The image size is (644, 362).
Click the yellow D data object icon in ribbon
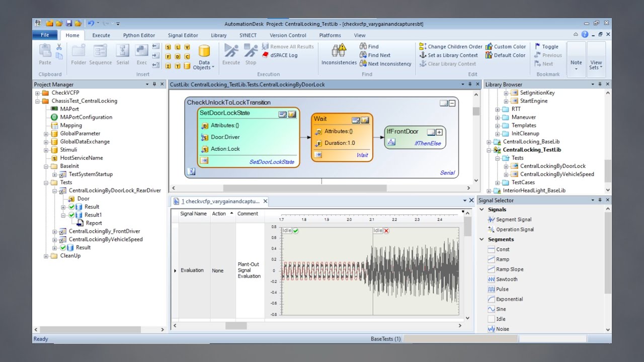coord(178,56)
